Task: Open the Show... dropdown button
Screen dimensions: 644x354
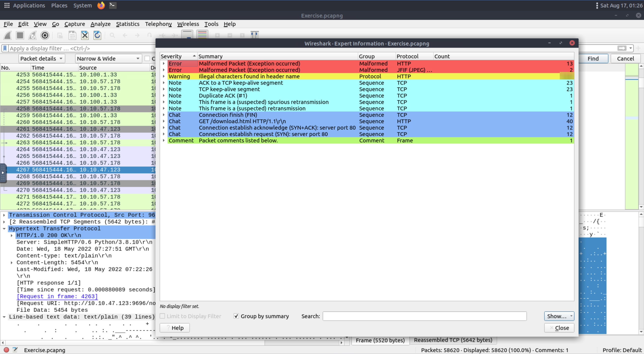Action: click(559, 316)
